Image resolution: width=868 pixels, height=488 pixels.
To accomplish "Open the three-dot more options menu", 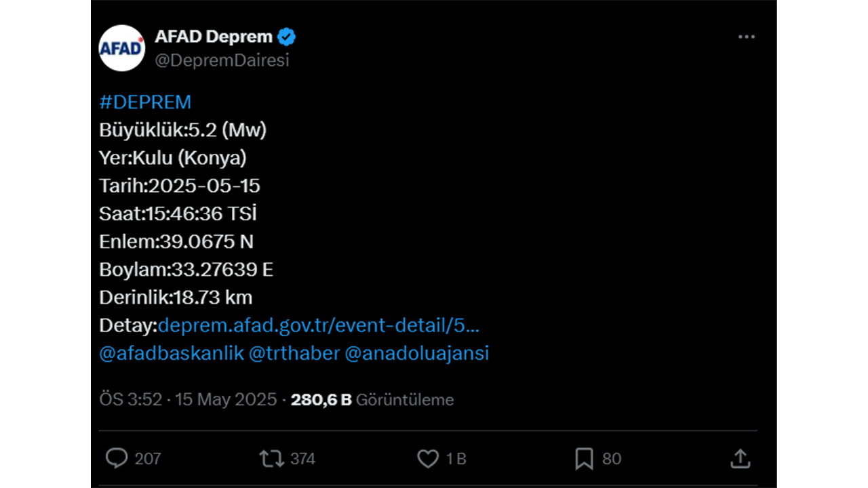I will pos(747,37).
